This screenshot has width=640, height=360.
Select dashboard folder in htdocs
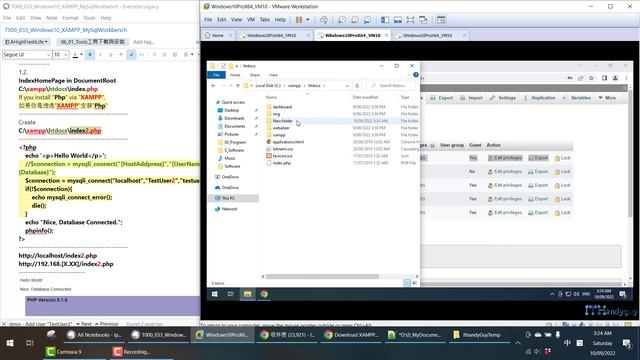point(282,107)
